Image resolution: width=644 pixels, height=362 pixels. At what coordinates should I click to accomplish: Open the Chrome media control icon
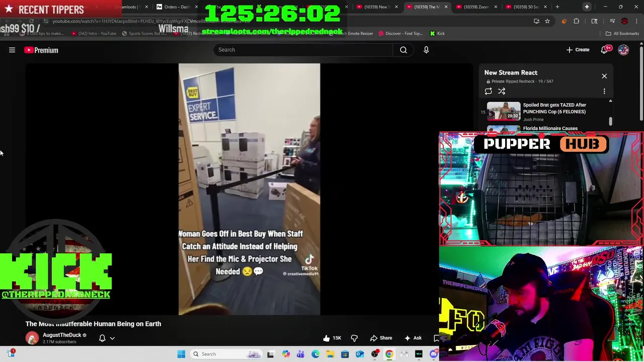tap(612, 21)
